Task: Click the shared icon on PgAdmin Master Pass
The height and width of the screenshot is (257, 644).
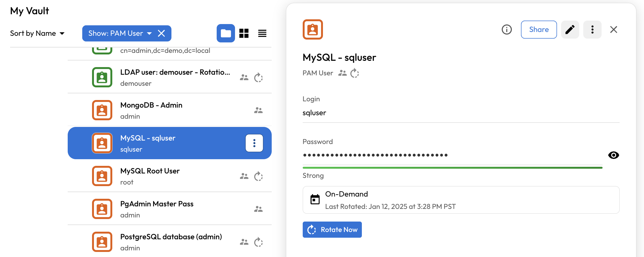Action: [258, 209]
